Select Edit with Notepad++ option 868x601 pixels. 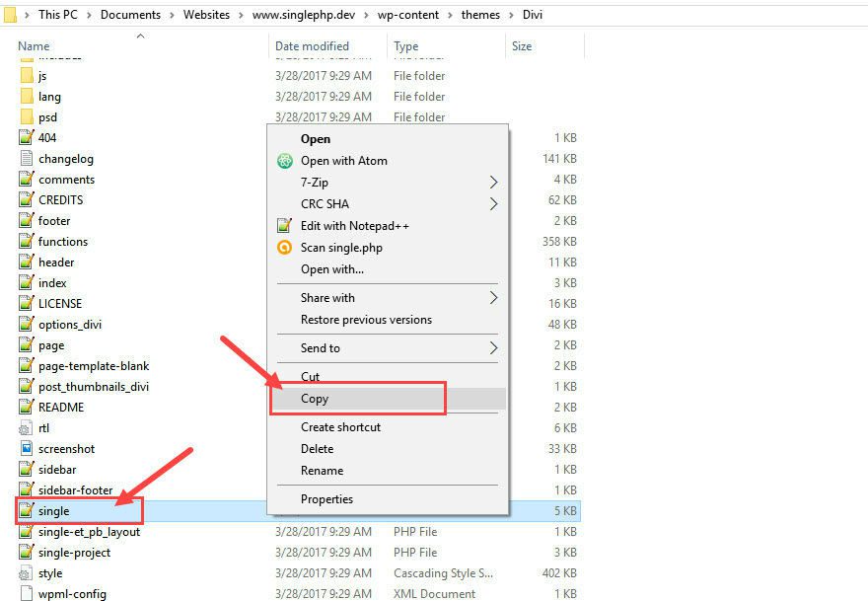click(x=354, y=226)
